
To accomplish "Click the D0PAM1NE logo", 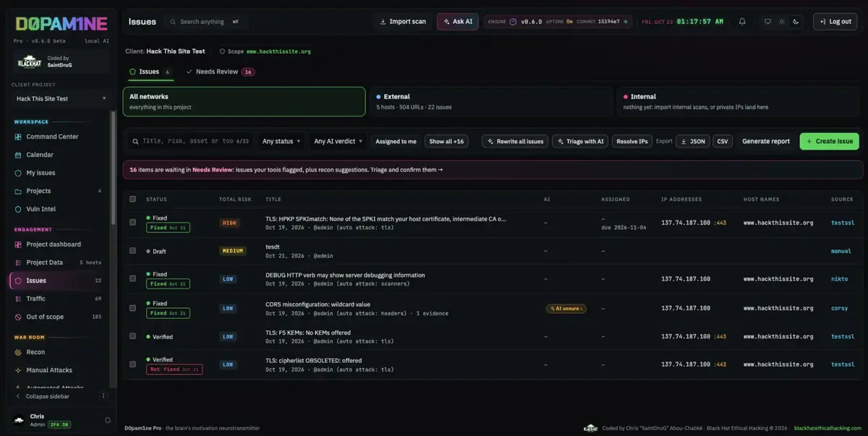I will click(61, 24).
